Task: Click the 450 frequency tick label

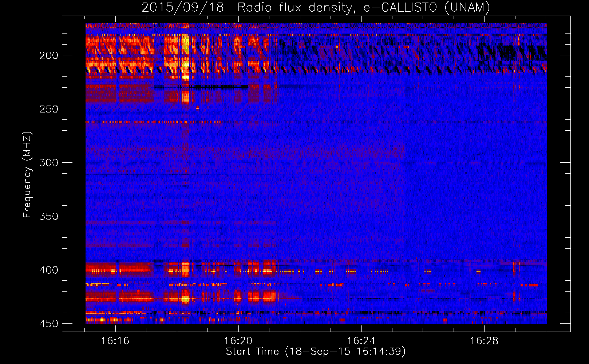Action: point(49,324)
